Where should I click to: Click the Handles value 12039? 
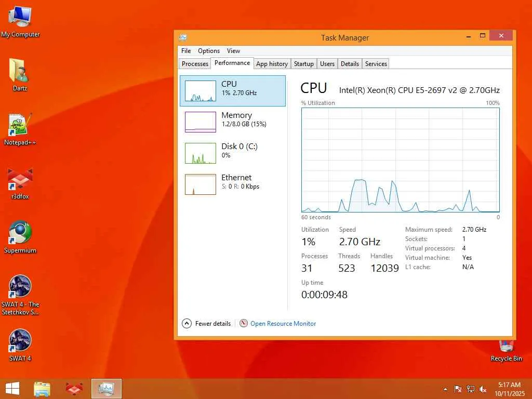[385, 268]
